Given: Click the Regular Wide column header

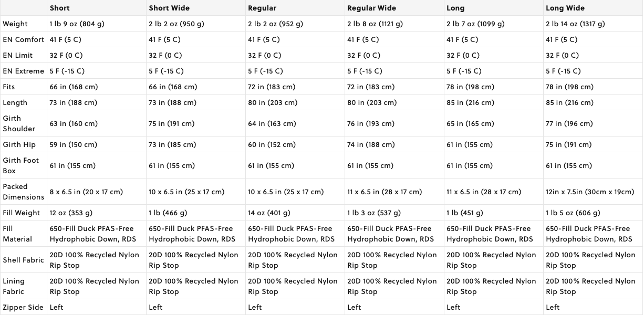Looking at the screenshot, I should coord(371,8).
